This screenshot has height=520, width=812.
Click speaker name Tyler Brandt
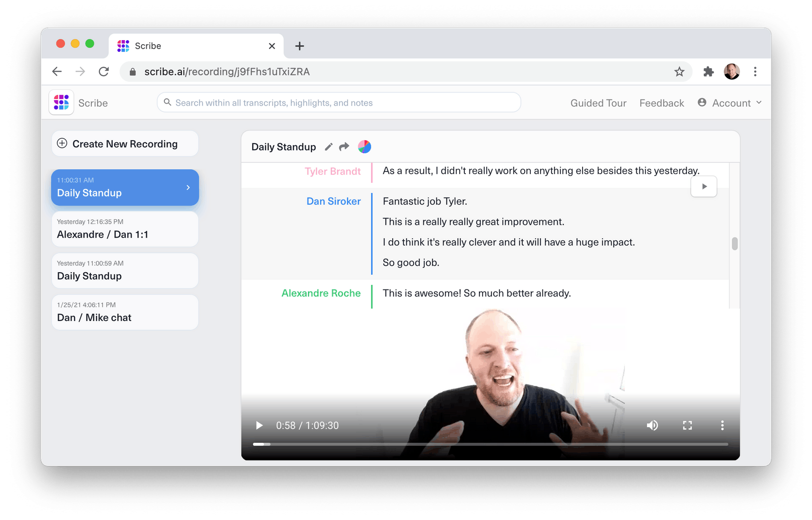[332, 172]
